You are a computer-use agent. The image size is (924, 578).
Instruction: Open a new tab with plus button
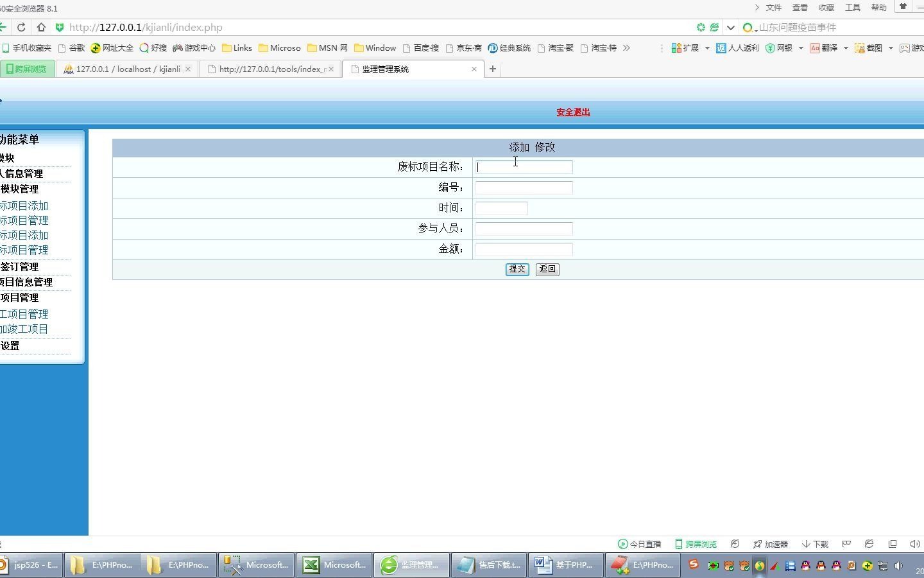(493, 69)
